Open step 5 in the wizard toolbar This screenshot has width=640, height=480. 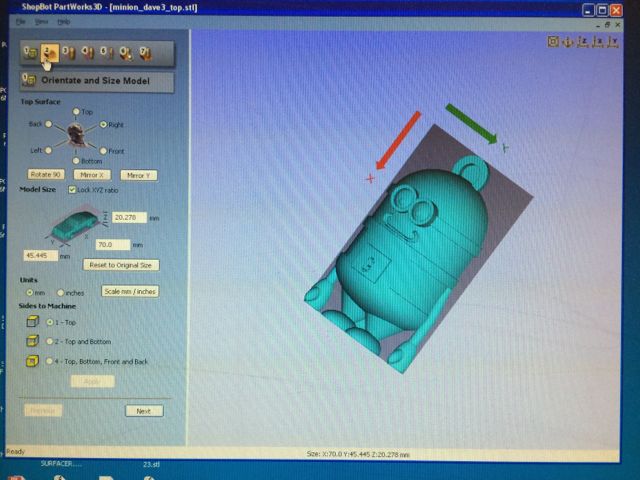point(107,53)
